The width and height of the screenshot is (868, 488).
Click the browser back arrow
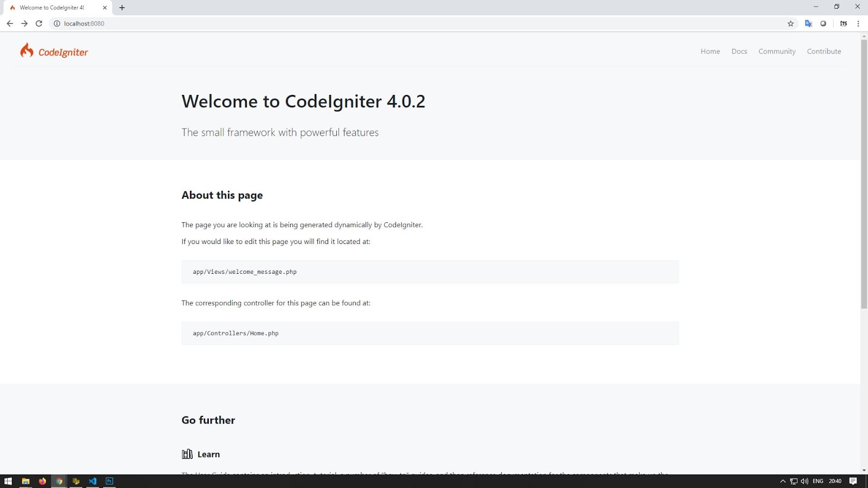(10, 23)
